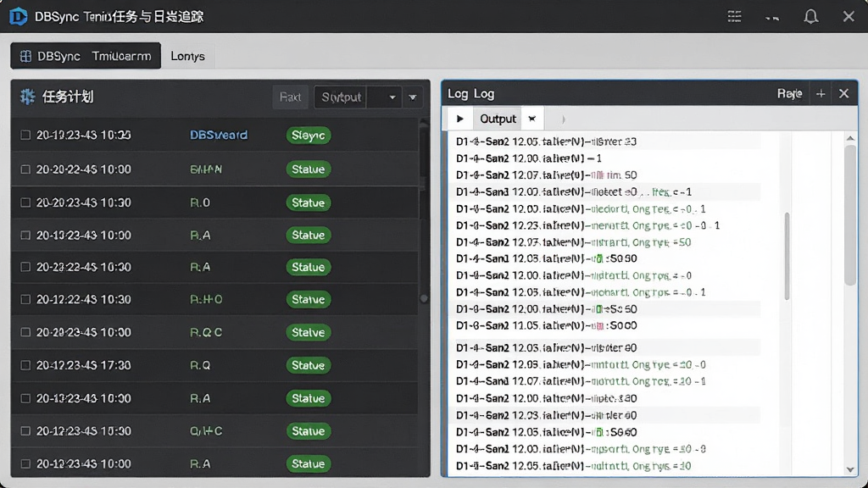Screen dimensions: 868x488
Task: Check the box for 20-12-22-43 10:30 row
Action: click(25, 299)
